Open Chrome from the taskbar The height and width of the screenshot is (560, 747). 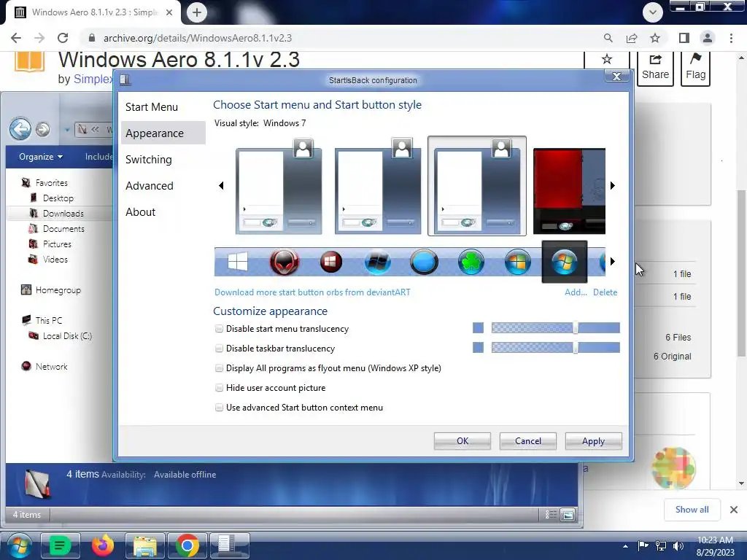(187, 545)
